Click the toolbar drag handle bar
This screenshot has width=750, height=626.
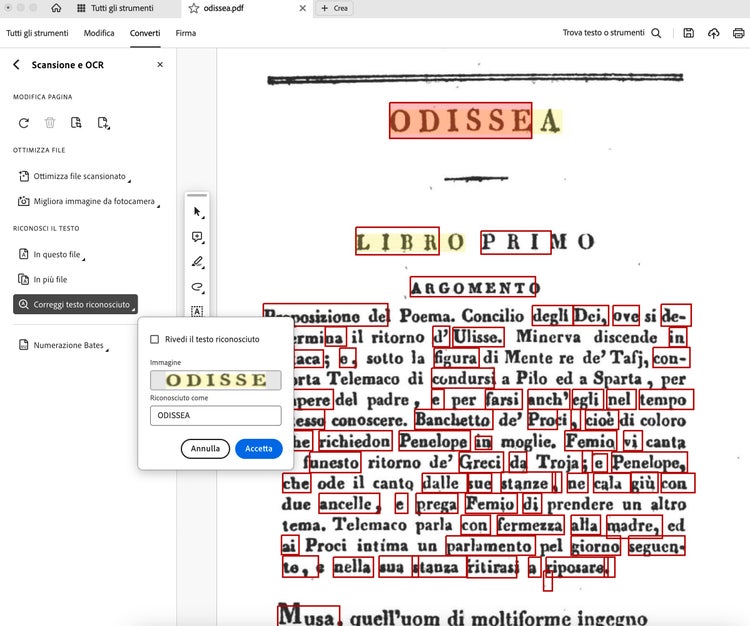click(197, 195)
